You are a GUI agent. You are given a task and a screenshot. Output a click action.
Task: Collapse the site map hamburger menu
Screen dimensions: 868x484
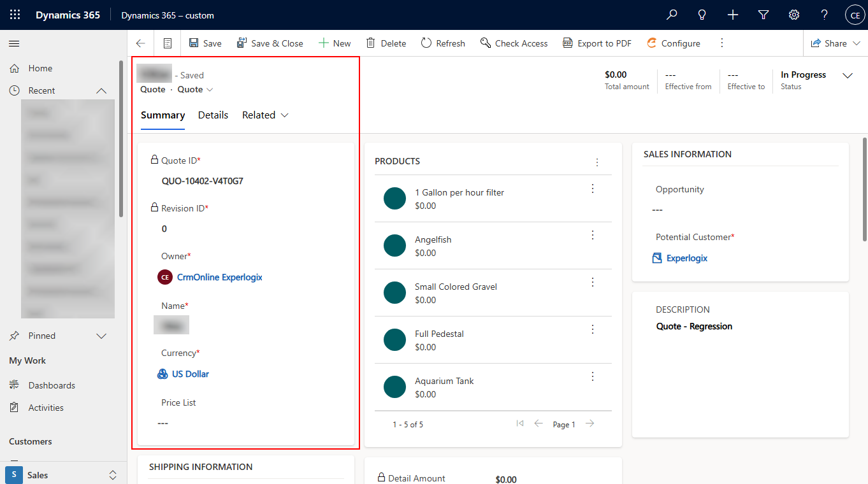(14, 43)
